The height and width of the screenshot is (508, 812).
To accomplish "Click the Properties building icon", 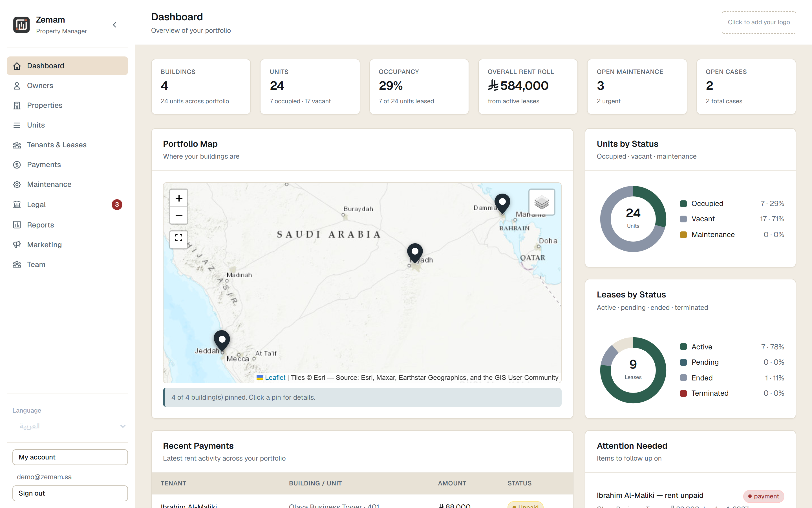I will click(17, 106).
